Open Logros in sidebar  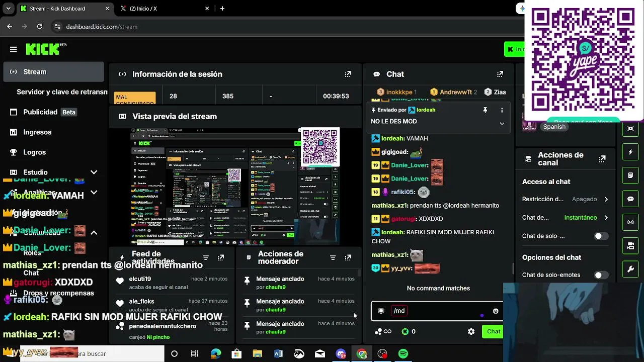[x=54, y=152]
